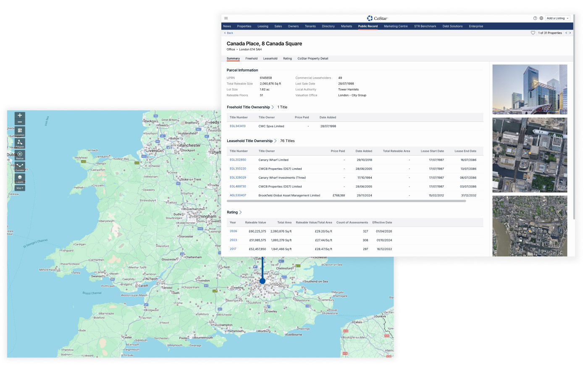Open the Debt Solutions menu
This screenshot has width=588, height=367.
coord(452,26)
